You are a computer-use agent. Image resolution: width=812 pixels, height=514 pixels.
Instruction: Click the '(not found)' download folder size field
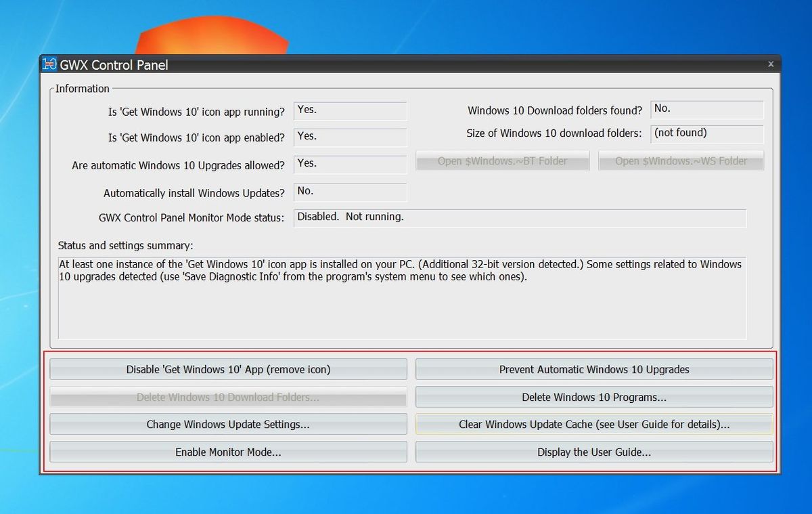[706, 134]
